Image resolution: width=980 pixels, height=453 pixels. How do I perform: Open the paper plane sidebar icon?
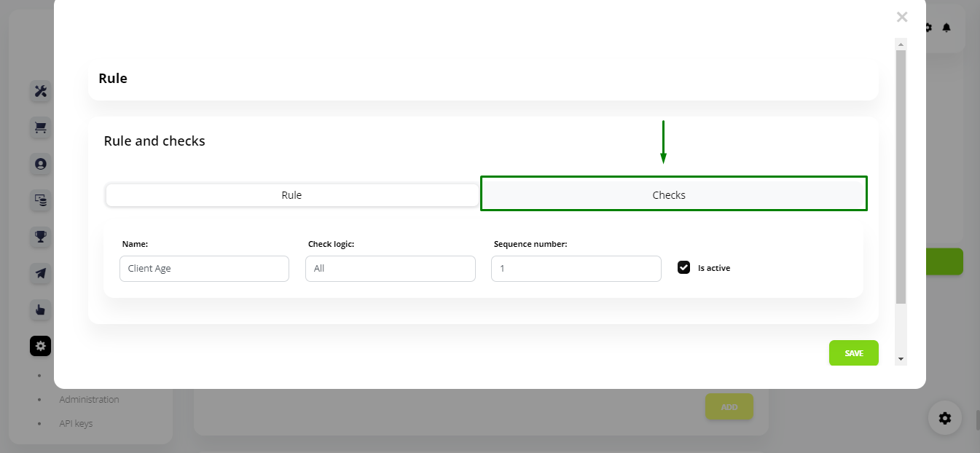40,273
